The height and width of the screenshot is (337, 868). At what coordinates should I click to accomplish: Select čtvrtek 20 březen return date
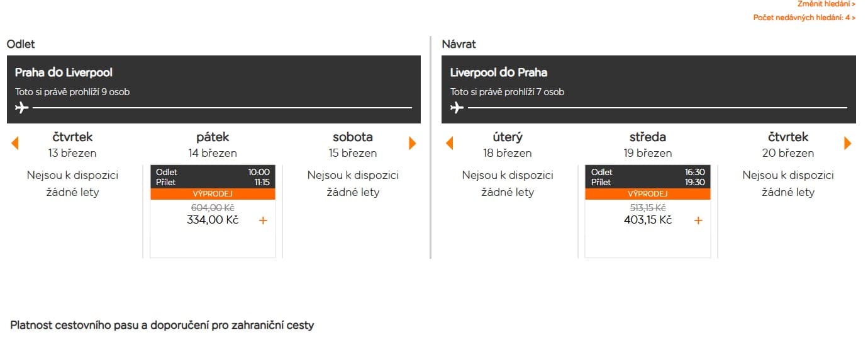coord(787,144)
